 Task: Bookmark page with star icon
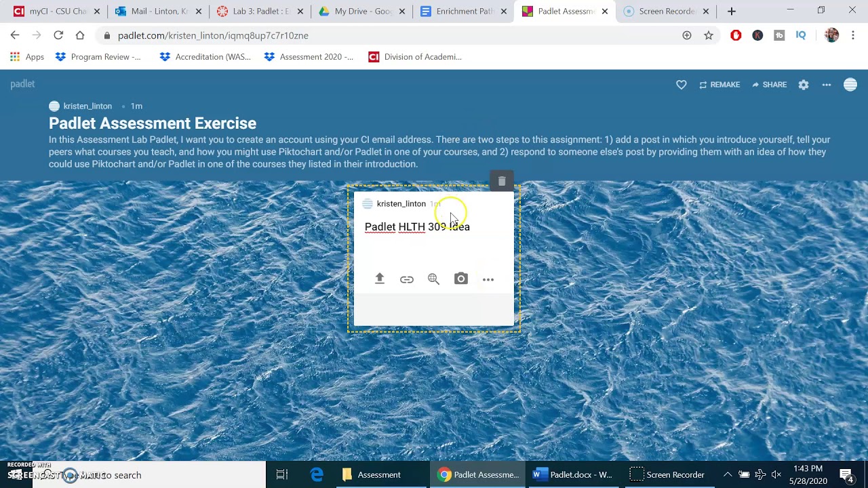pos(709,35)
